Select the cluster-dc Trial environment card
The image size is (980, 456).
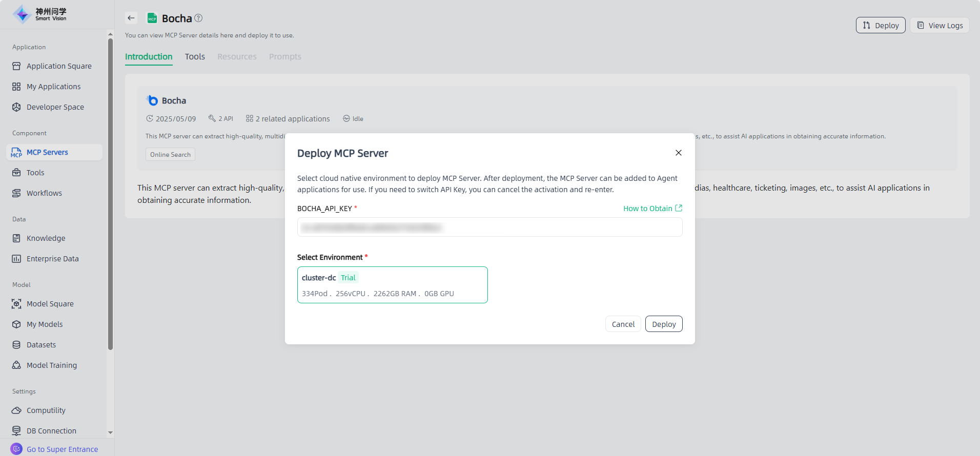[x=392, y=285]
